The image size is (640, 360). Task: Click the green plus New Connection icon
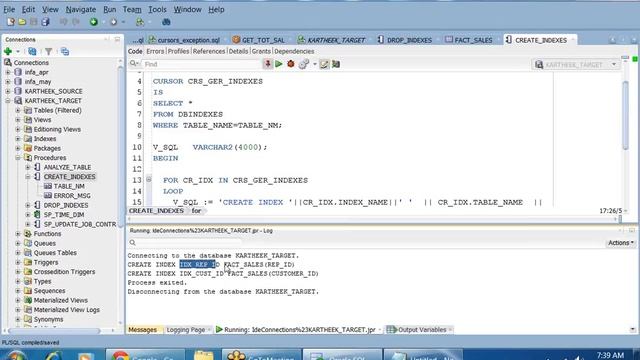[x=8, y=51]
